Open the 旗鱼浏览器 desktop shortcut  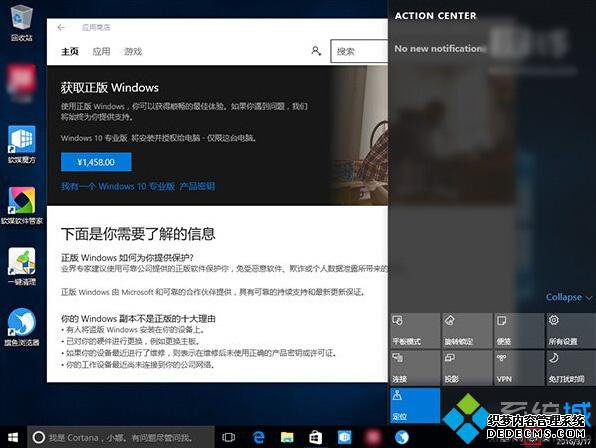pos(22,328)
